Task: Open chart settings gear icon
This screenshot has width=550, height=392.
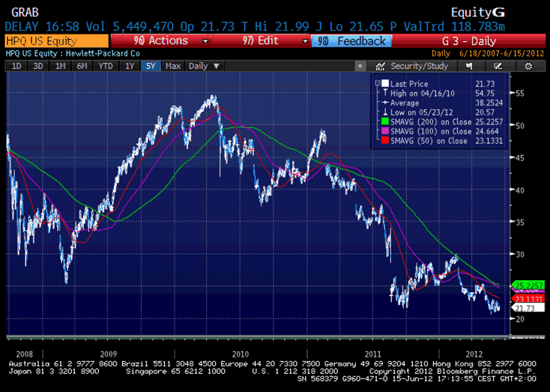Action: [x=528, y=66]
